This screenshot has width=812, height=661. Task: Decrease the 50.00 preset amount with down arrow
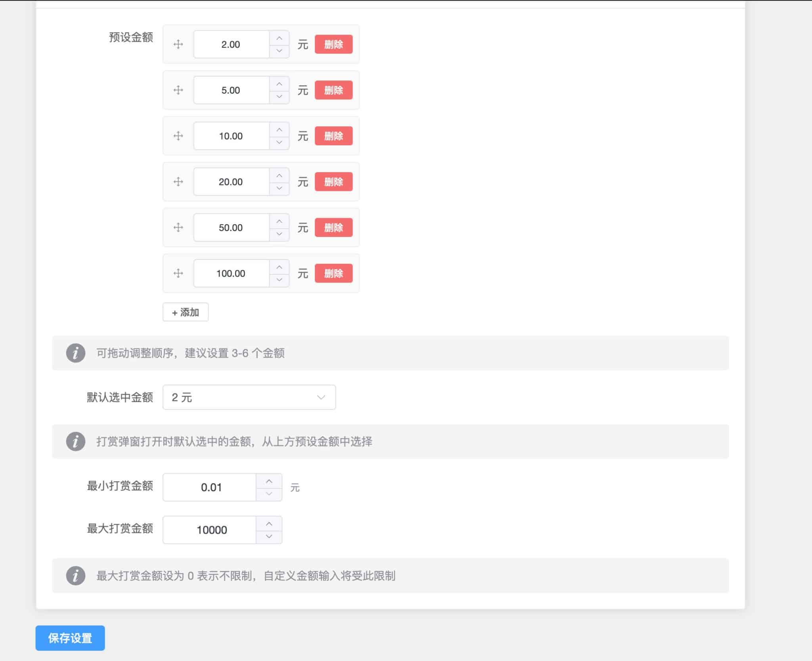tap(279, 234)
